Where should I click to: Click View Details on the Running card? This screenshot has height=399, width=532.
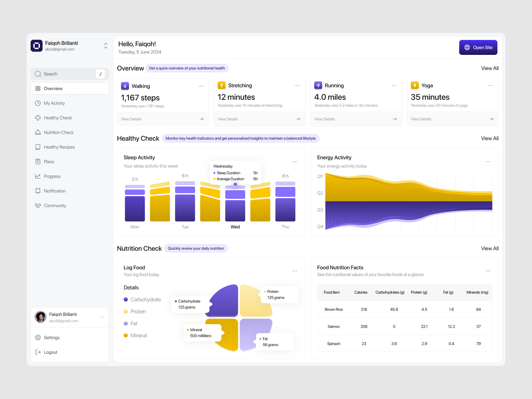[x=324, y=119]
